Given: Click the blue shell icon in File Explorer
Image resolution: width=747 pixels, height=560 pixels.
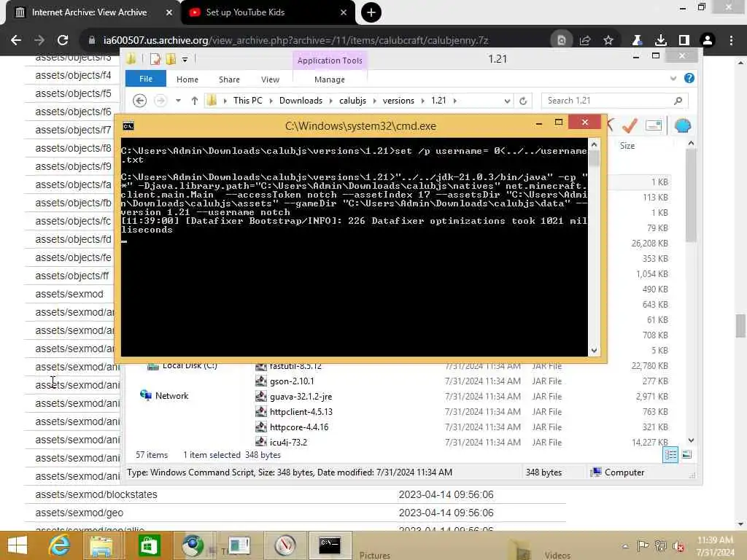Looking at the screenshot, I should point(682,125).
